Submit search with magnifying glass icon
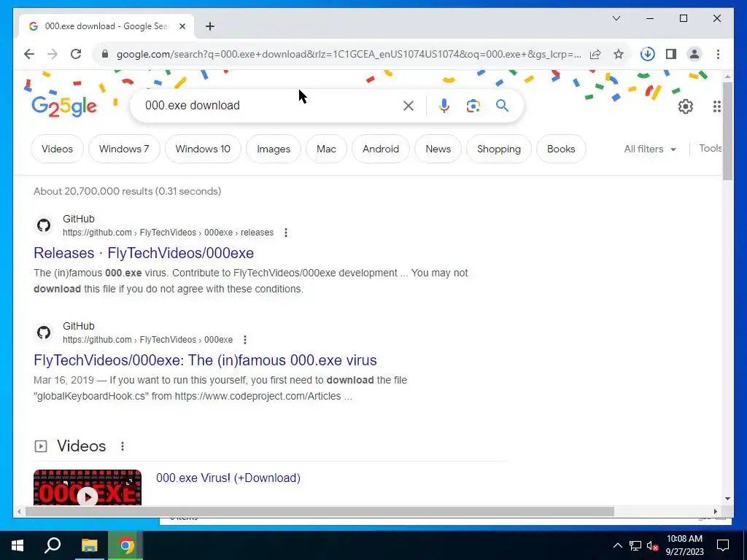The height and width of the screenshot is (560, 747). tap(502, 106)
